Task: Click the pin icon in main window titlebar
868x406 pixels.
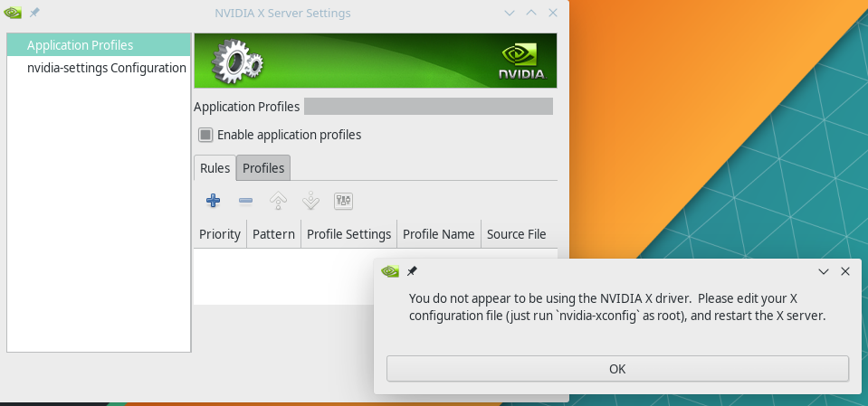Action: pyautogui.click(x=34, y=14)
